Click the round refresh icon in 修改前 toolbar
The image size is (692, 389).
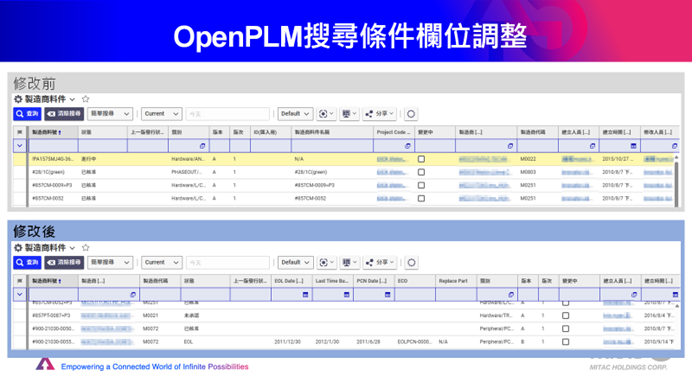coord(411,114)
